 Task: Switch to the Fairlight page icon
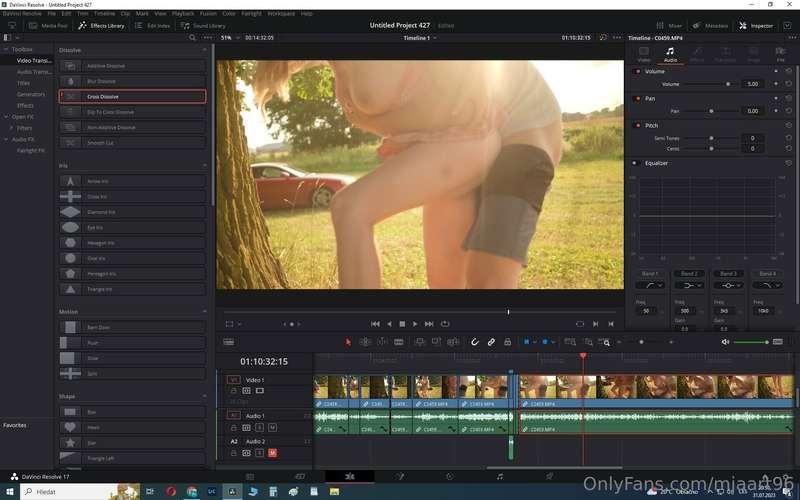tap(499, 477)
